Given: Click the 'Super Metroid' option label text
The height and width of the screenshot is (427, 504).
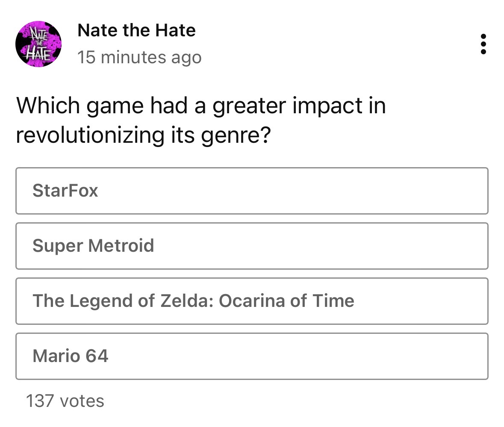Looking at the screenshot, I should point(93,246).
